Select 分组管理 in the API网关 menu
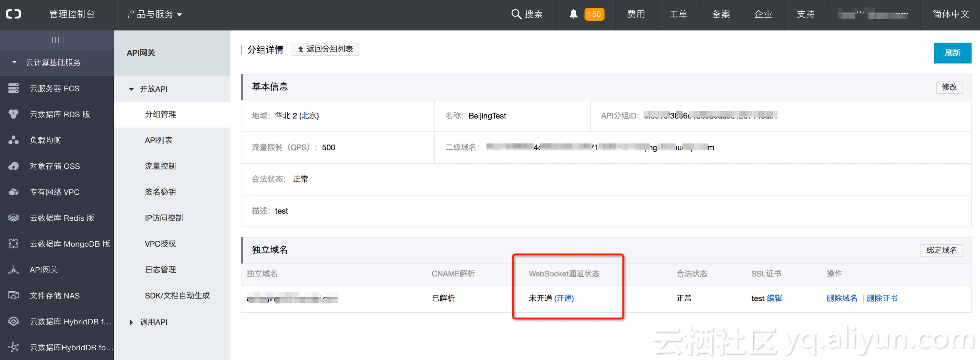The width and height of the screenshot is (980, 360). (x=160, y=114)
